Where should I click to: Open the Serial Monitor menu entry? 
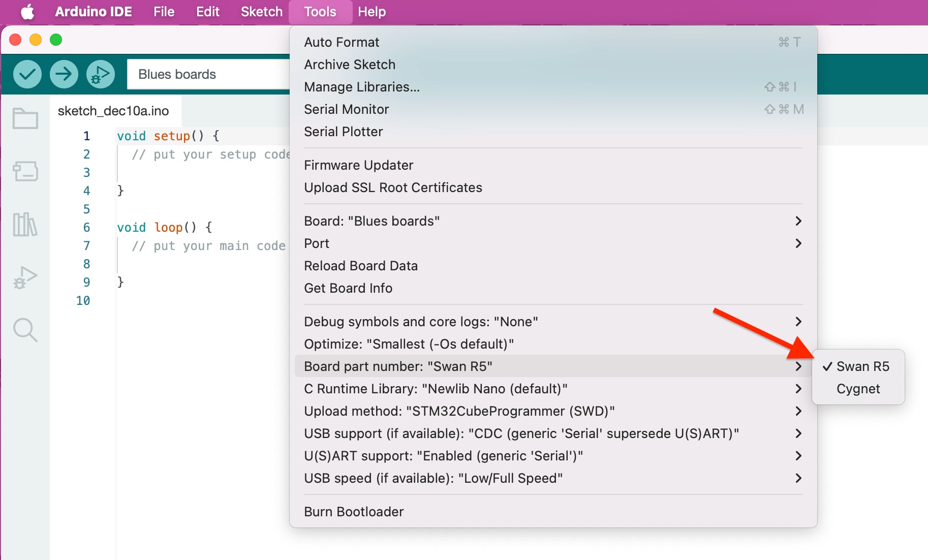(x=553, y=109)
